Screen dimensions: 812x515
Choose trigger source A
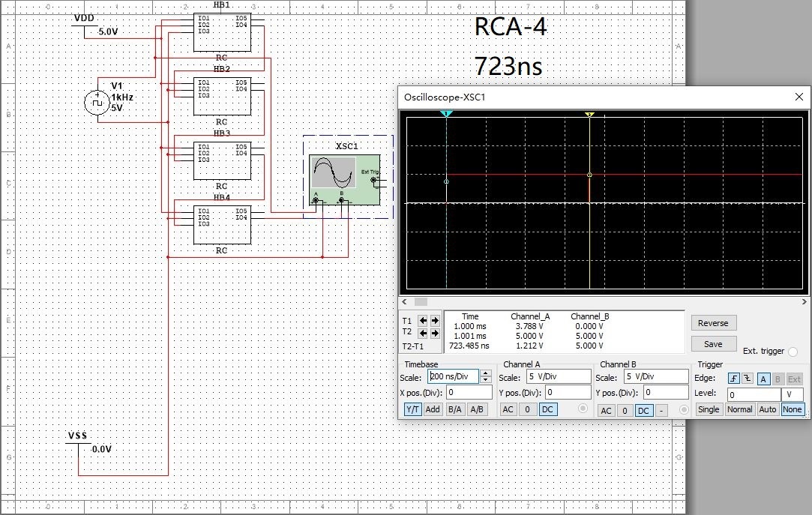763,379
